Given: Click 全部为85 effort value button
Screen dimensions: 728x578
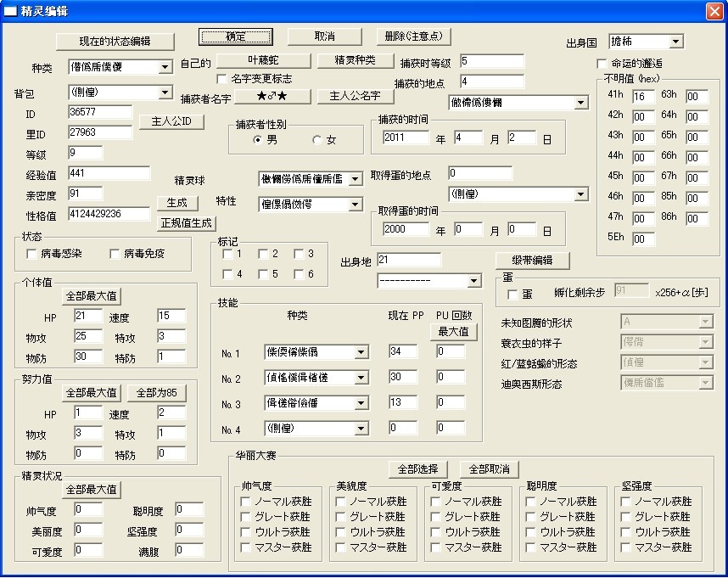Looking at the screenshot, I should click(156, 393).
